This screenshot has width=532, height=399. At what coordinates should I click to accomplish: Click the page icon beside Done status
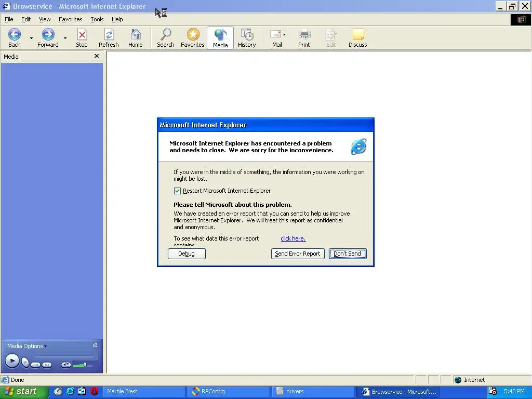click(5, 380)
